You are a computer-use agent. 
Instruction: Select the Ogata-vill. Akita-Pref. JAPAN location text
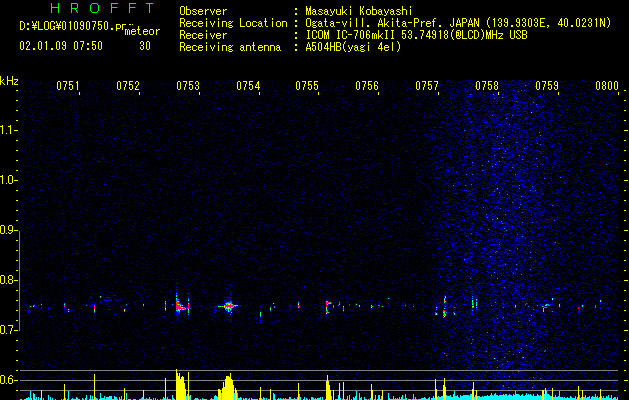click(458, 23)
